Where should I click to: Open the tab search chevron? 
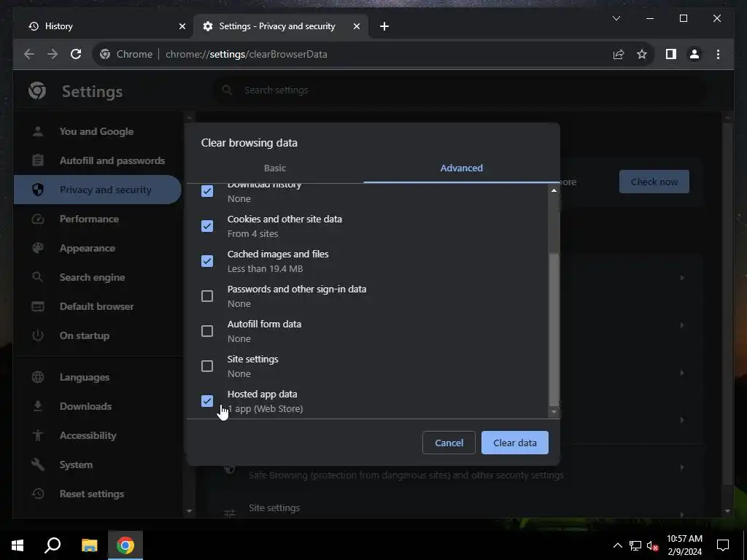[616, 18]
